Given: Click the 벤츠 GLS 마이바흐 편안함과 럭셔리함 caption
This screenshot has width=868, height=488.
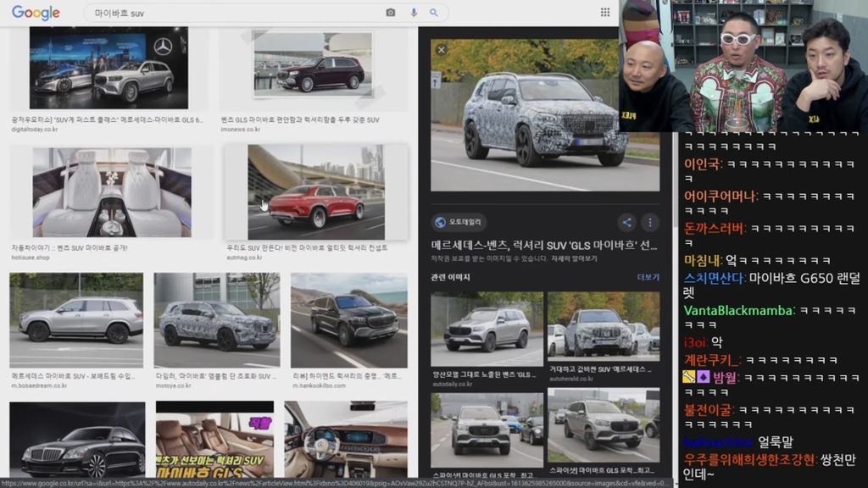Looking at the screenshot, I should click(x=299, y=120).
